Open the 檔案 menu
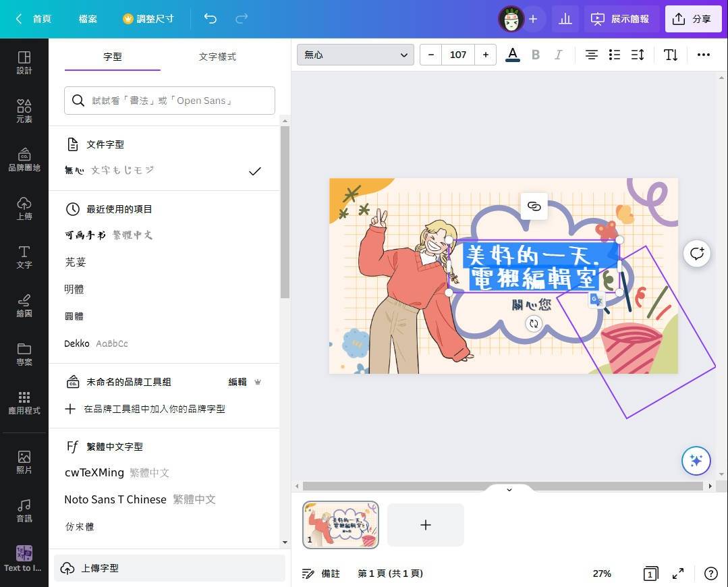Screen dimensions: 728x587 pyautogui.click(x=88, y=19)
